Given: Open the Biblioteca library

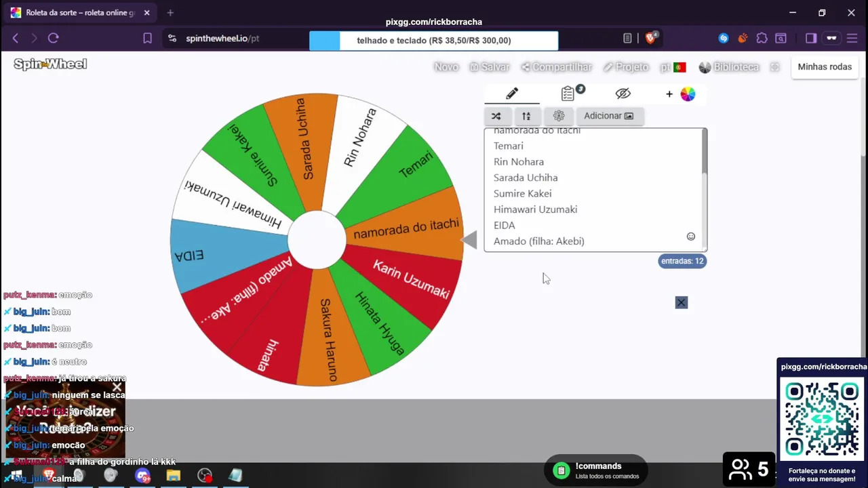Looking at the screenshot, I should [x=729, y=67].
